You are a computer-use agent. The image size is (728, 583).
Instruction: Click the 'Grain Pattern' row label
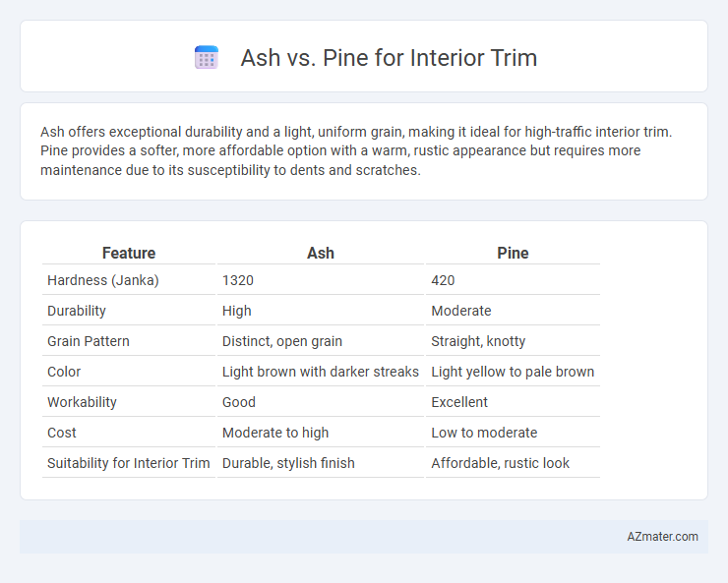(89, 341)
